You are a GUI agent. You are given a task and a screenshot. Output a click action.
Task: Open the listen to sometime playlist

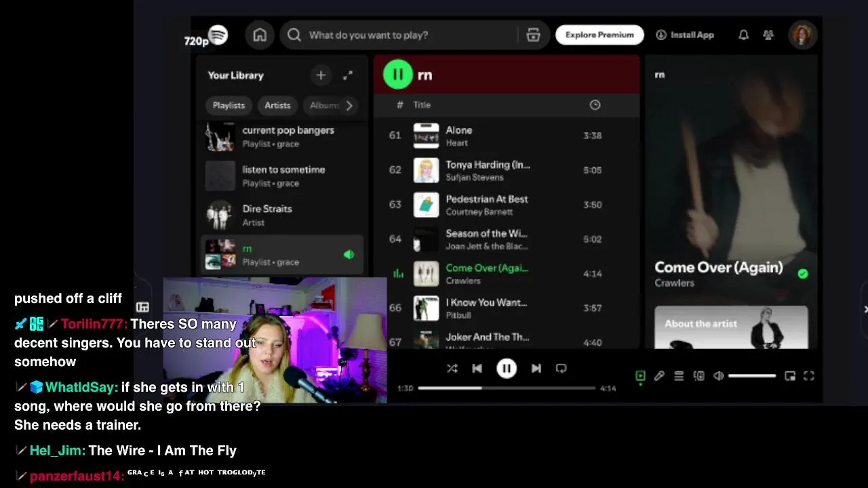click(283, 176)
